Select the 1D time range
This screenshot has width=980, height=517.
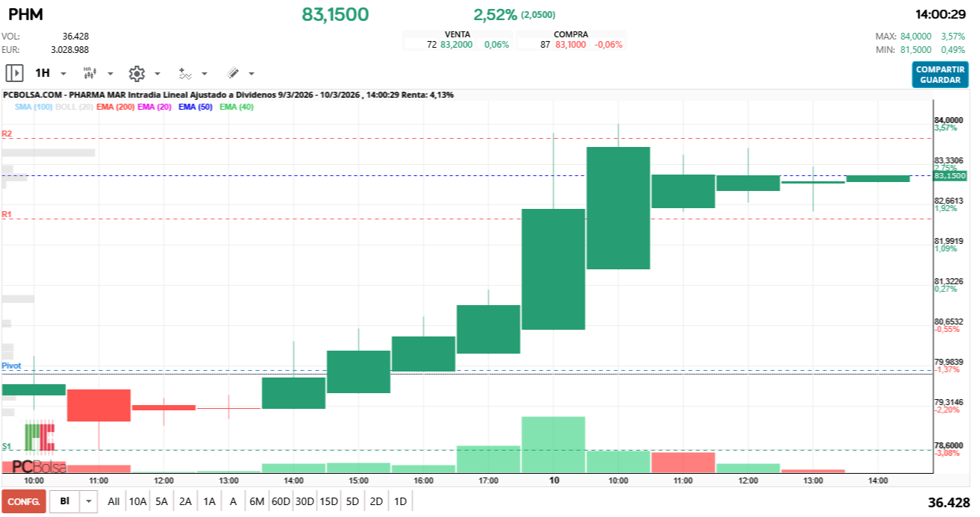(x=400, y=501)
